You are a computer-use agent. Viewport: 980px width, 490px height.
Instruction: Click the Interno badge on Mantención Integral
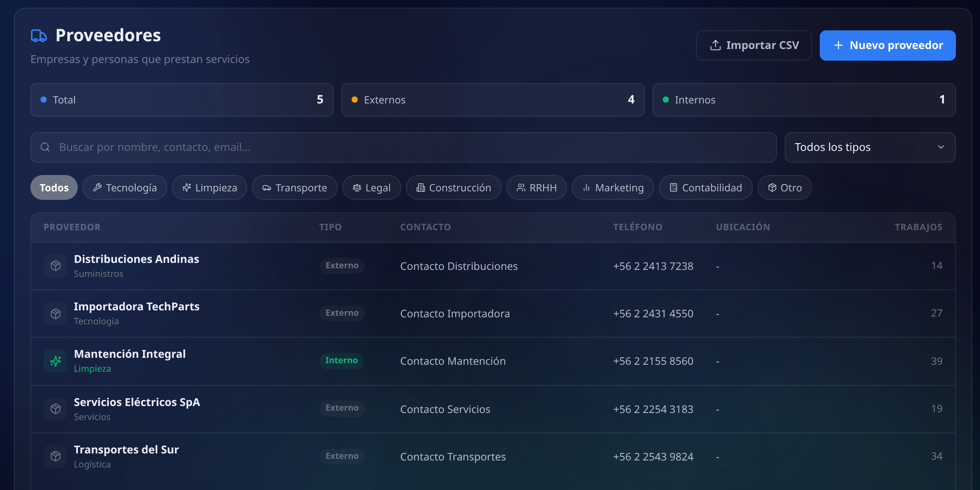coord(341,360)
